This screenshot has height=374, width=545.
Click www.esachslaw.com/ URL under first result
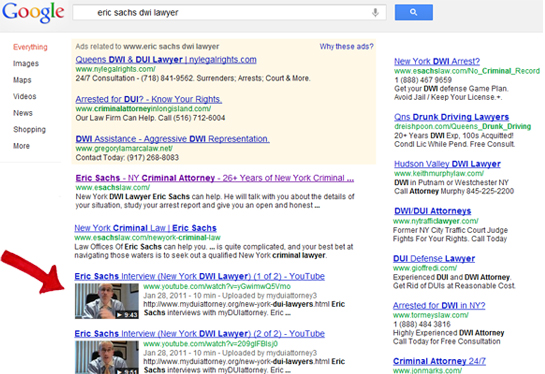tap(113, 188)
